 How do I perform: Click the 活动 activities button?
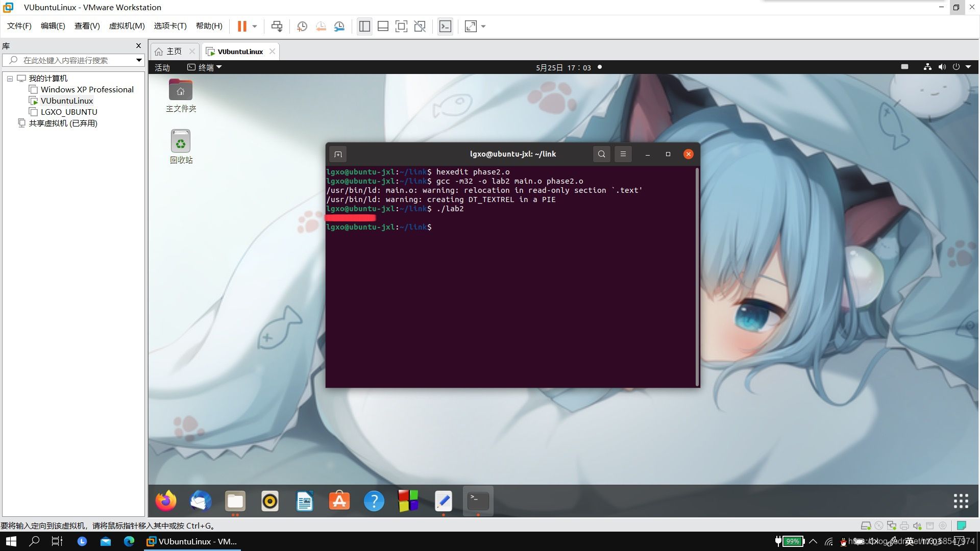pos(162,67)
